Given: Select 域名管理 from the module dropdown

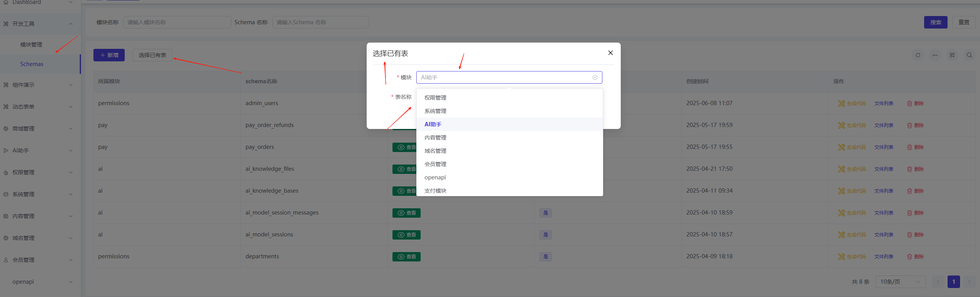Looking at the screenshot, I should (510, 151).
